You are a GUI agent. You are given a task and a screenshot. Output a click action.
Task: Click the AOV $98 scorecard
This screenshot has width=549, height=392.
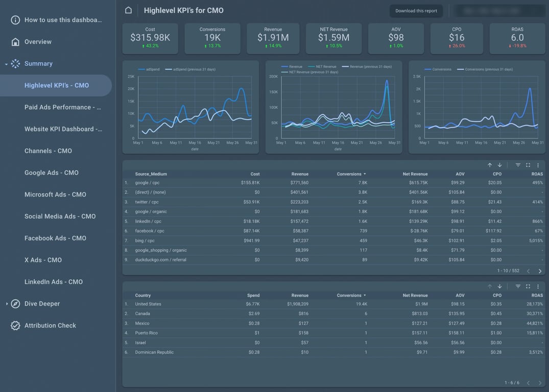396,38
